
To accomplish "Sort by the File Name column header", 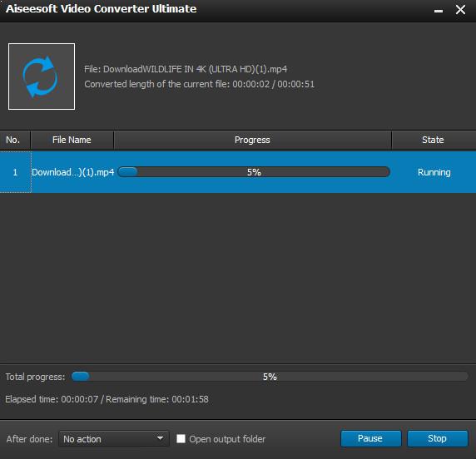I will (x=72, y=141).
